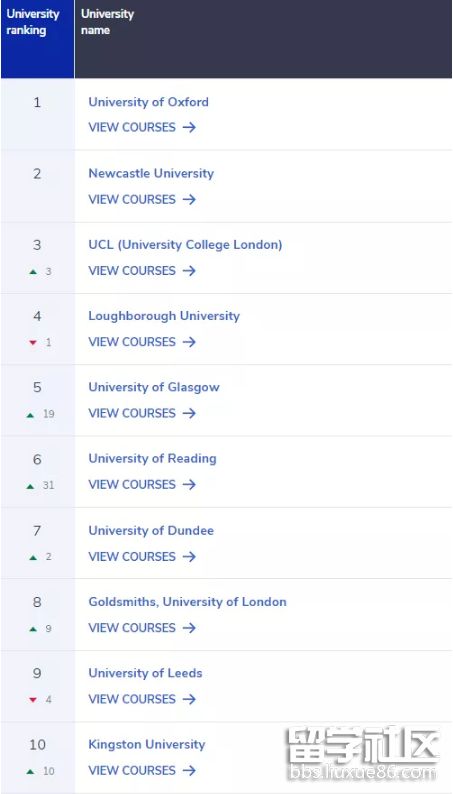Click arrow icon under UCL's name
Screen dimensions: 453x794
click(x=189, y=270)
